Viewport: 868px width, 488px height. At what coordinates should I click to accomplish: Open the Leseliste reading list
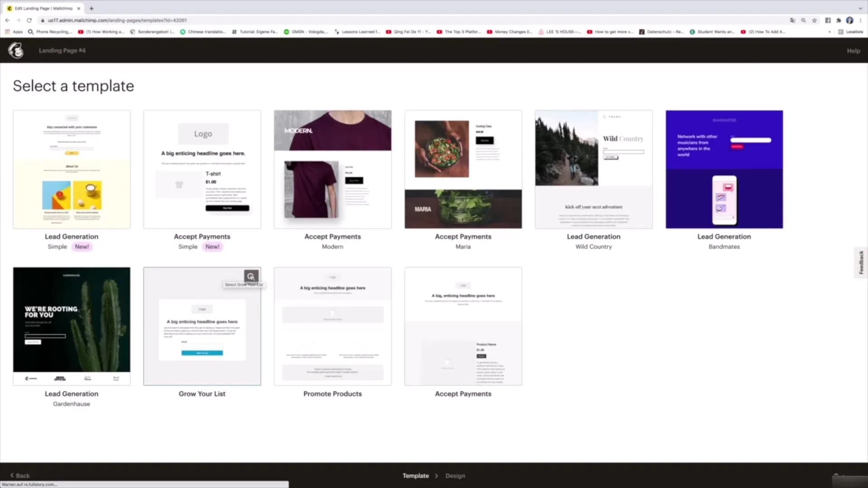[850, 32]
